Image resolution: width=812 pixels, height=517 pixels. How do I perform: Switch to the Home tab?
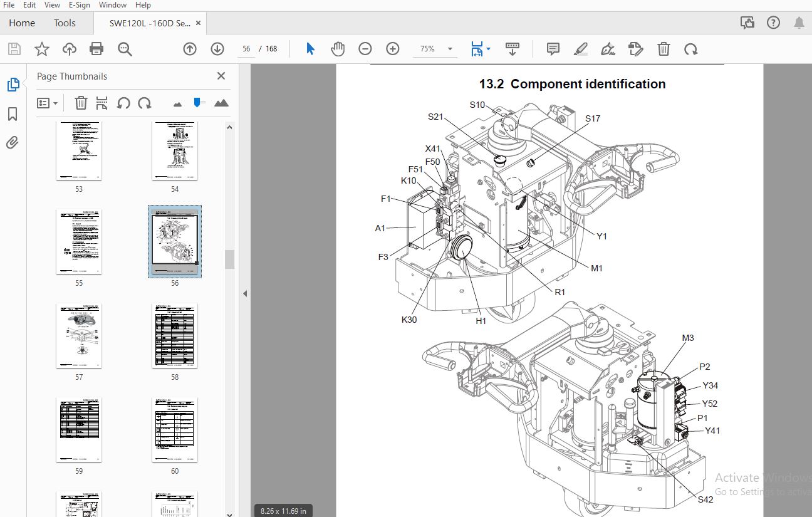tap(22, 23)
